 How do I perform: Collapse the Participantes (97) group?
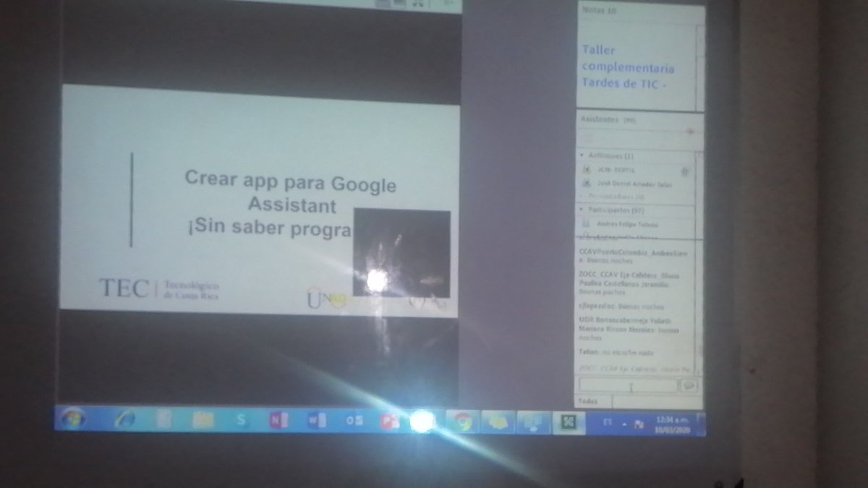coord(582,210)
